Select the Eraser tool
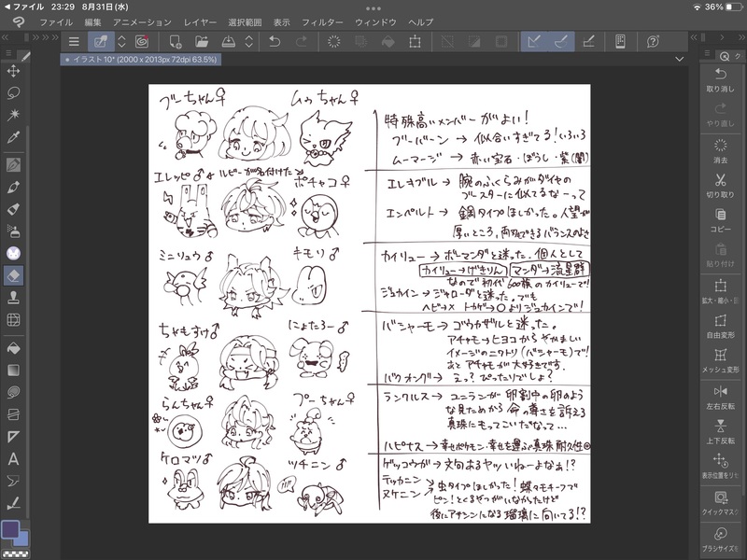This screenshot has width=747, height=560. pyautogui.click(x=13, y=275)
